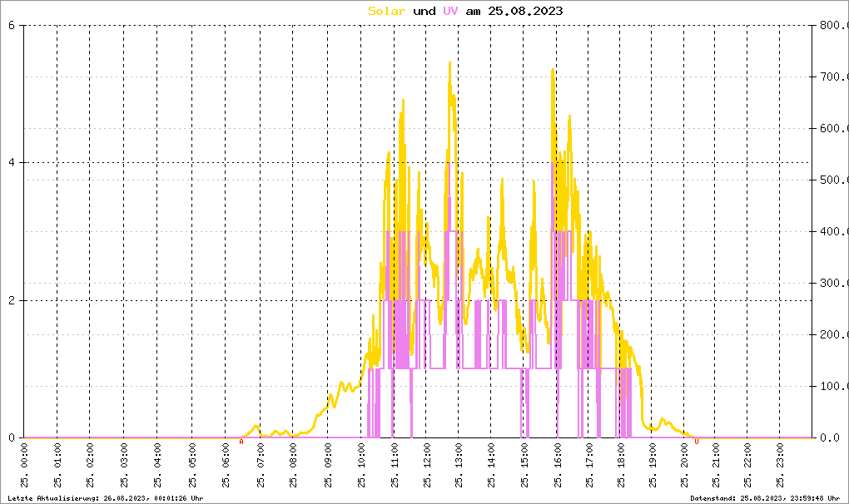Select time label "25. 04:00"
The height and width of the screenshot is (504, 849).
click(x=157, y=466)
